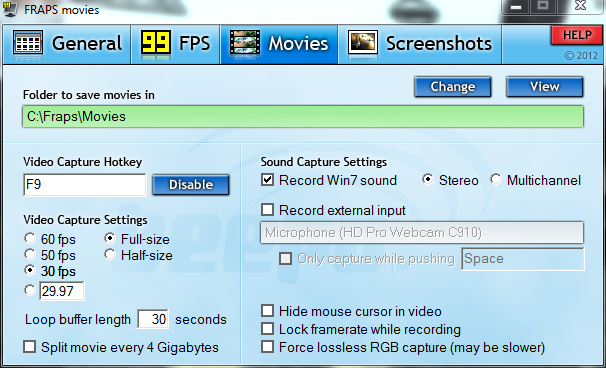Toggle Record Win7 sound checkbox
Screen dimensions: 606x368
267,180
